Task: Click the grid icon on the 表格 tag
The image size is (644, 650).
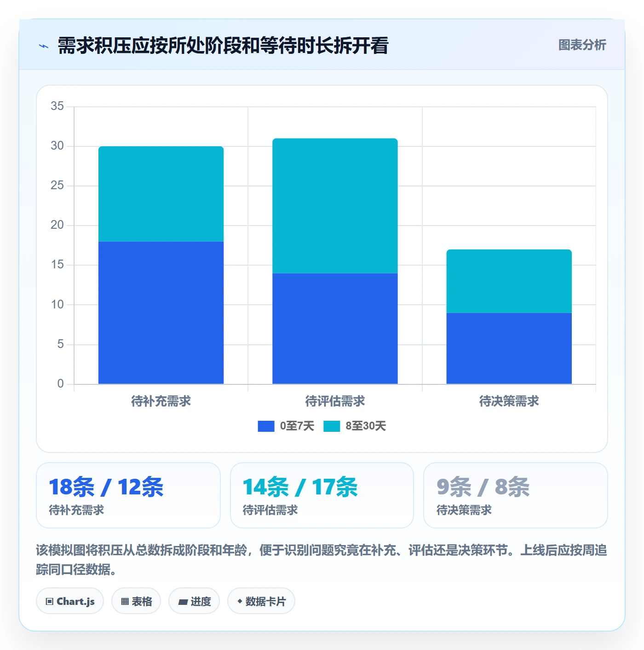Action: click(125, 602)
